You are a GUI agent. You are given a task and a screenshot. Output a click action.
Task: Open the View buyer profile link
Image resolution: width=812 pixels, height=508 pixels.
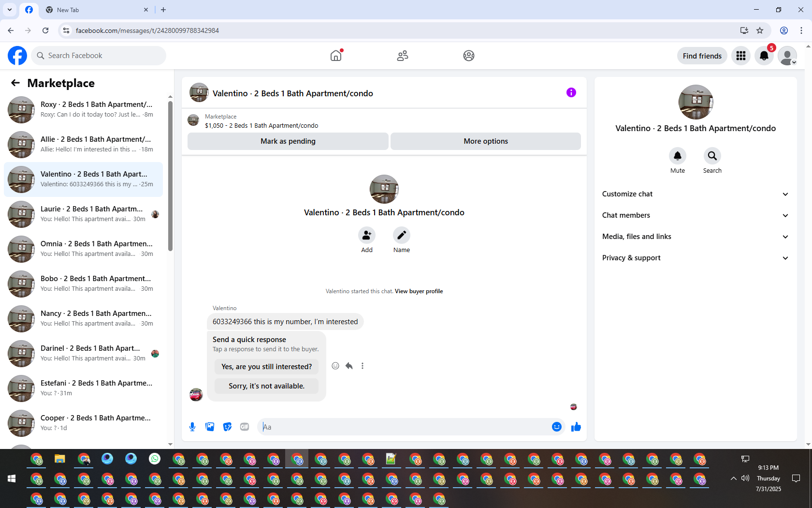click(419, 291)
